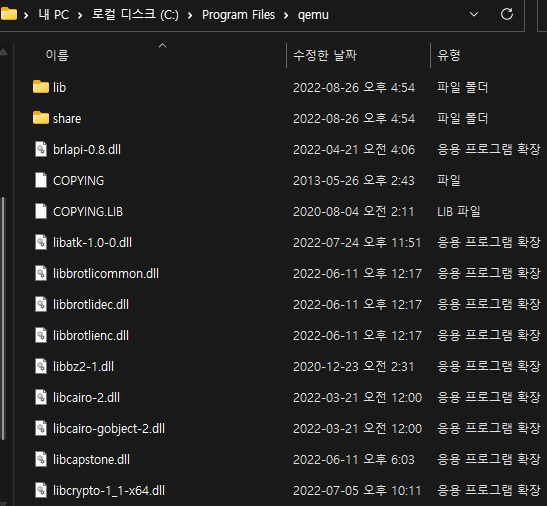This screenshot has height=506, width=547.
Task: Click navigation pane scroll up arrow
Action: [3, 53]
